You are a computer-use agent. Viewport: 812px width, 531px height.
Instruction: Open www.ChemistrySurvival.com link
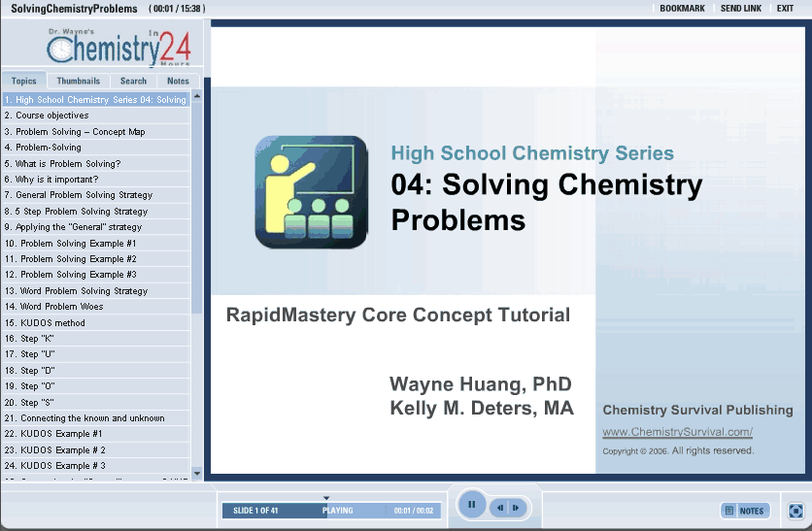[x=677, y=432]
